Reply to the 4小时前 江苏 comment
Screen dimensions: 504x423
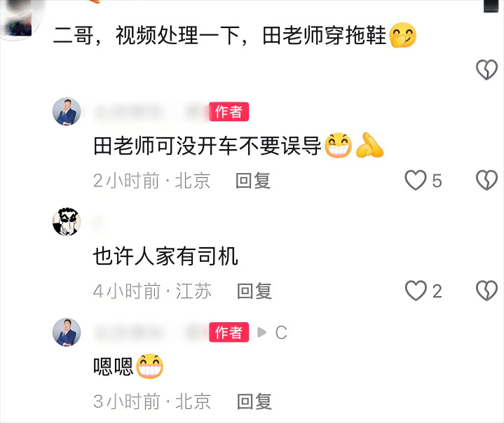[254, 291]
